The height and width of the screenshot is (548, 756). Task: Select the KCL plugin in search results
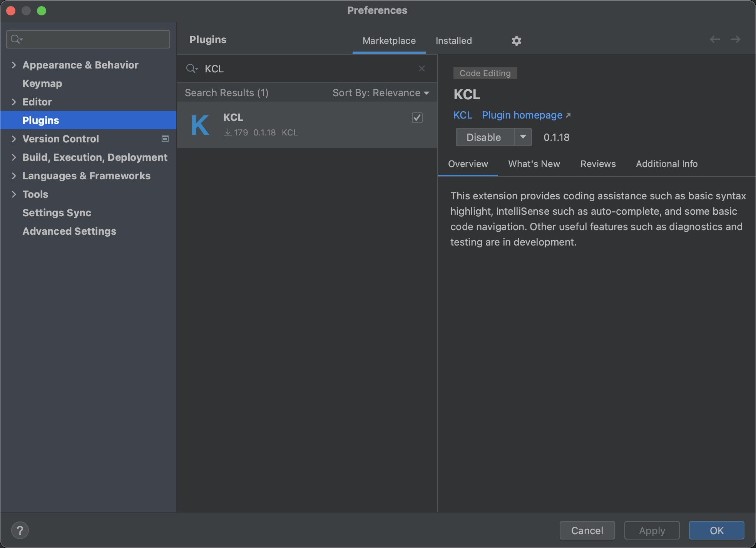coord(307,125)
